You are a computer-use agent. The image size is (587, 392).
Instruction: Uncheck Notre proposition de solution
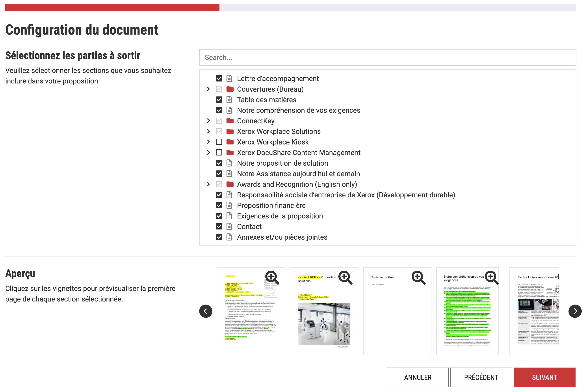pyautogui.click(x=219, y=163)
